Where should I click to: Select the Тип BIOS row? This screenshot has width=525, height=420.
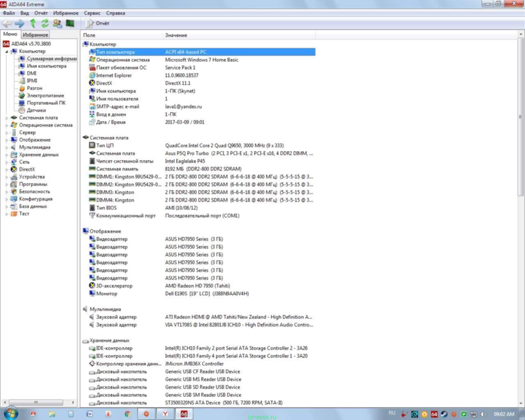202,208
